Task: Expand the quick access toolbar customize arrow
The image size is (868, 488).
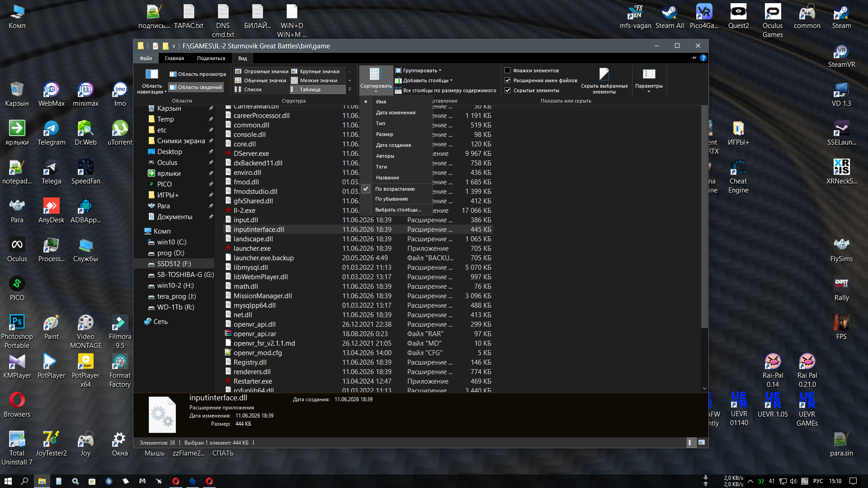Action: click(174, 46)
